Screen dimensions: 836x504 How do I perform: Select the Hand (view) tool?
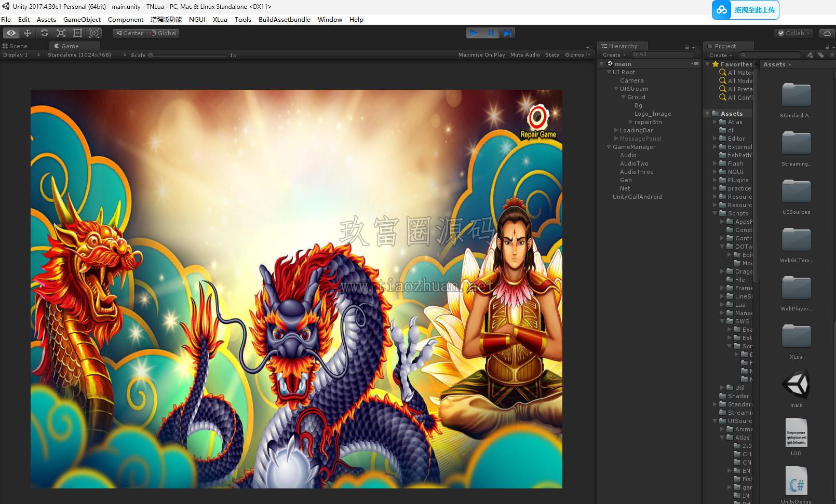click(11, 33)
